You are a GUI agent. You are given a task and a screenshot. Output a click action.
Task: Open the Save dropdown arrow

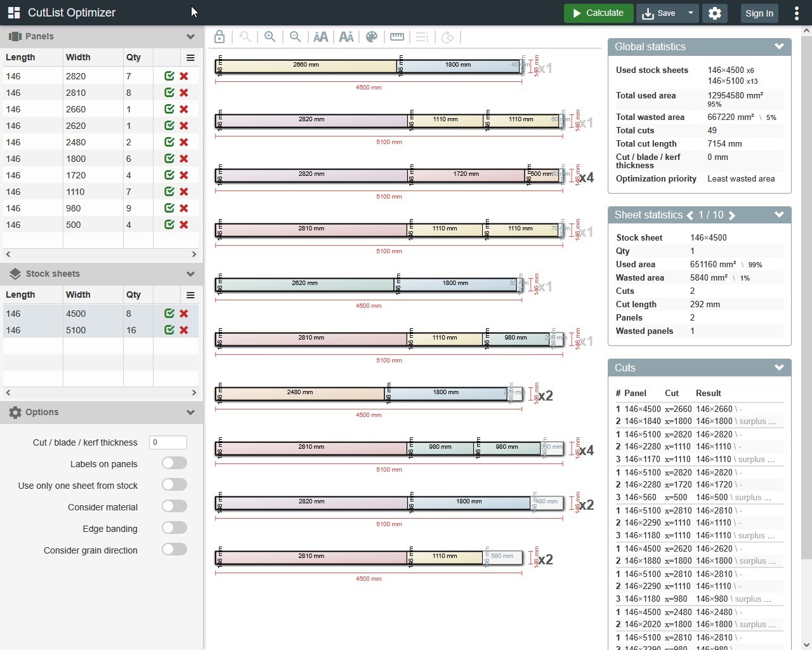click(x=690, y=13)
